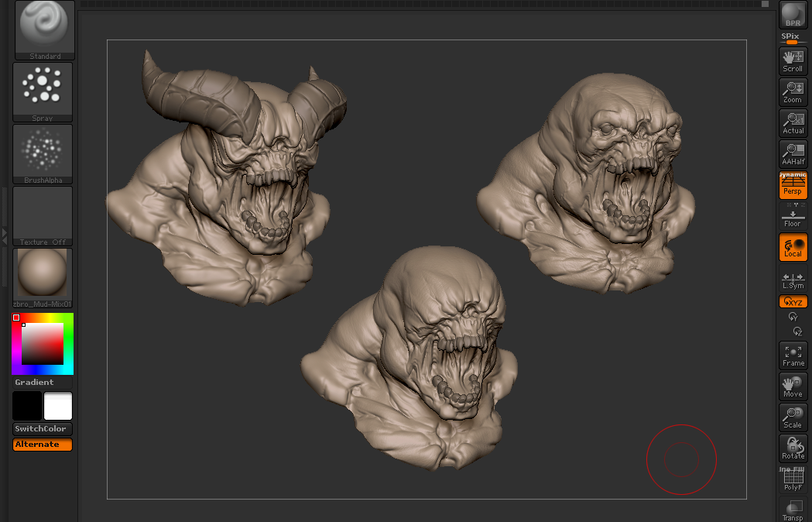The height and width of the screenshot is (522, 812).
Task: Select the Y-axis rotation icon
Action: 793,316
